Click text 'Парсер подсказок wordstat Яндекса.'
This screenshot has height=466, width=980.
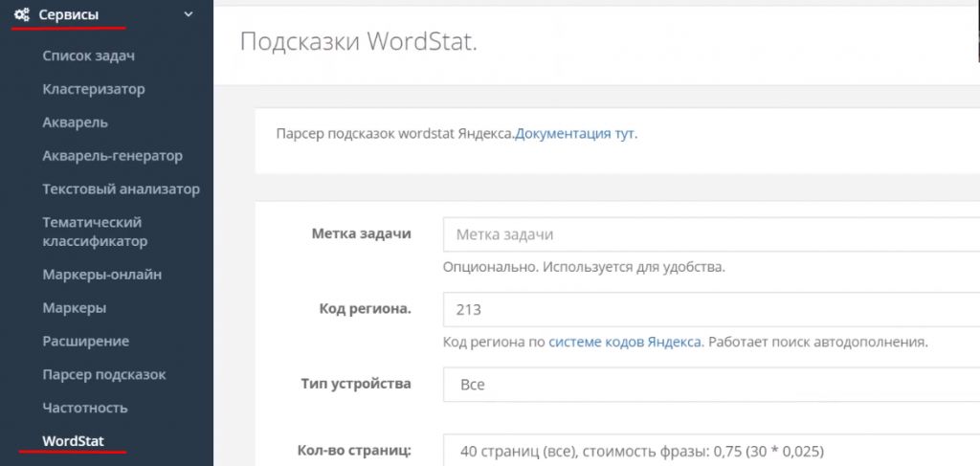[x=395, y=134]
